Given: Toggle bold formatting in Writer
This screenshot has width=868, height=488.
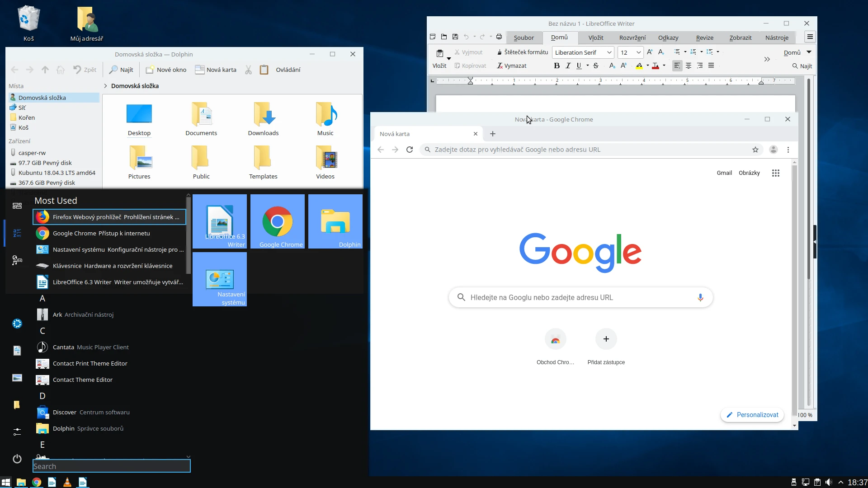Looking at the screenshot, I should [557, 66].
